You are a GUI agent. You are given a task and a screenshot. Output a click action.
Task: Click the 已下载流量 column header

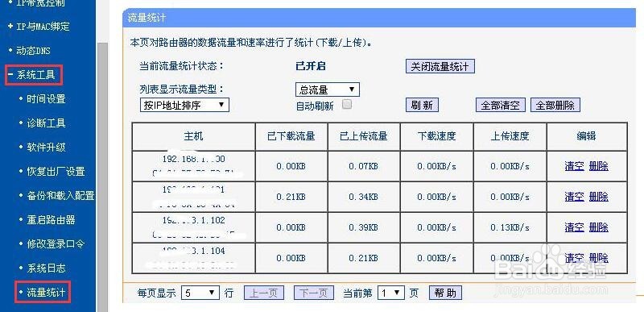291,136
